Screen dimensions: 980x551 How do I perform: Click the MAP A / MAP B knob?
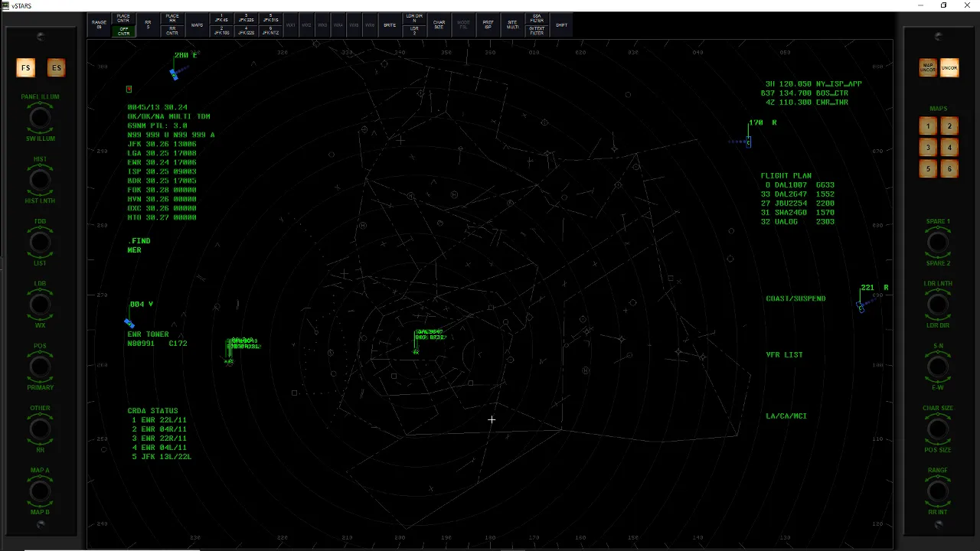[40, 491]
